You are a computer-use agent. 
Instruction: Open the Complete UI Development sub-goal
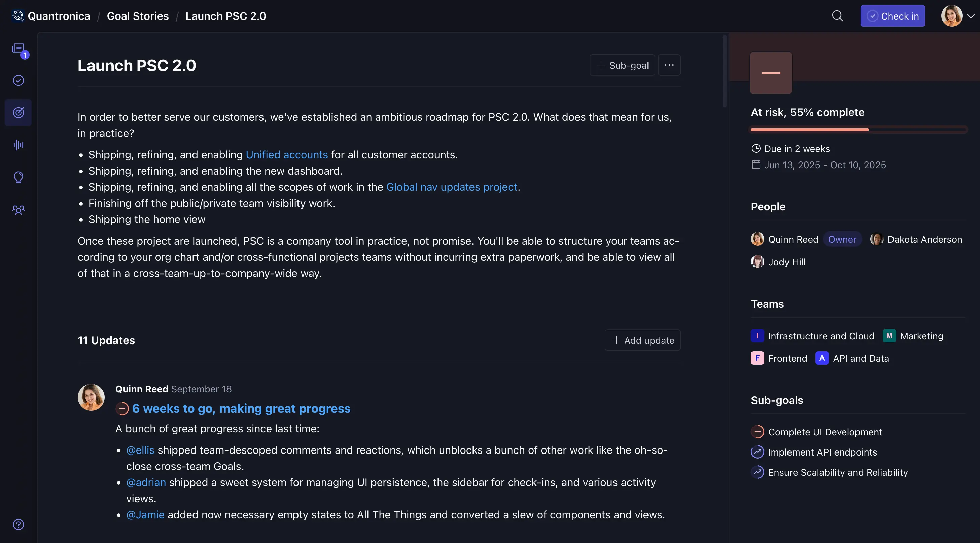(x=825, y=432)
